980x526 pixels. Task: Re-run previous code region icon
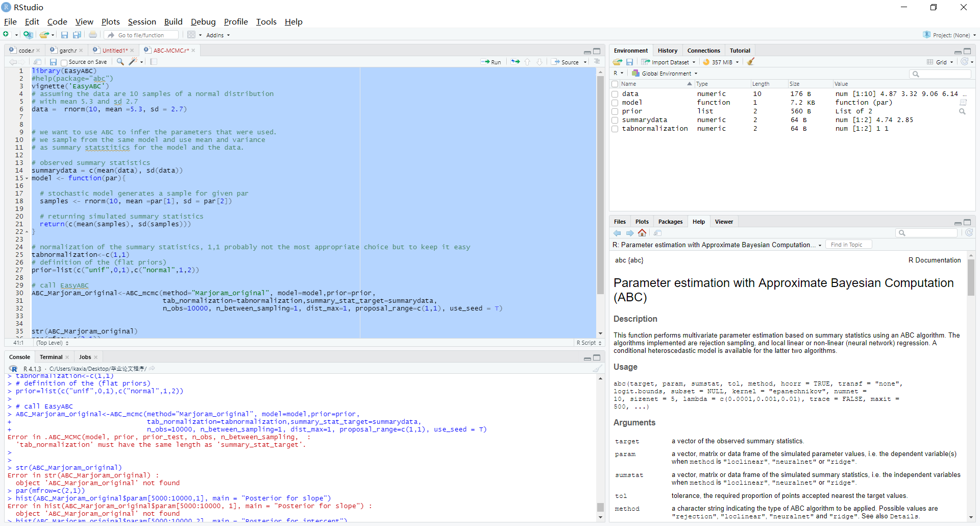[516, 62]
